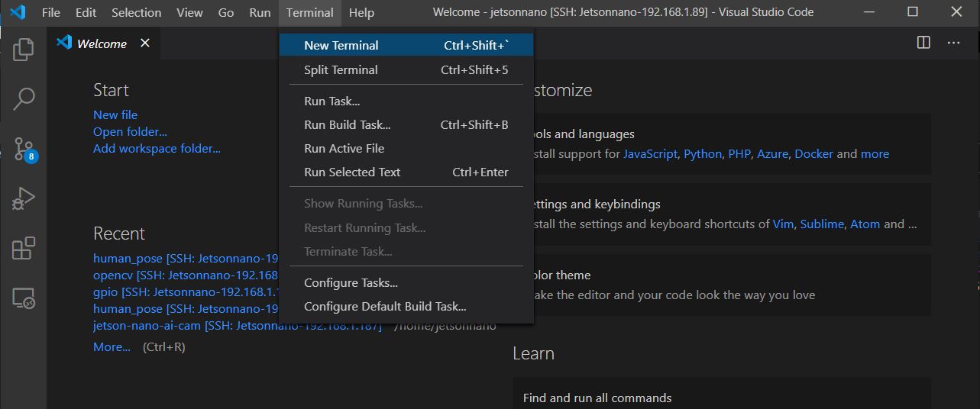
Task: Select Run Build Task menu entry
Action: (x=406, y=124)
